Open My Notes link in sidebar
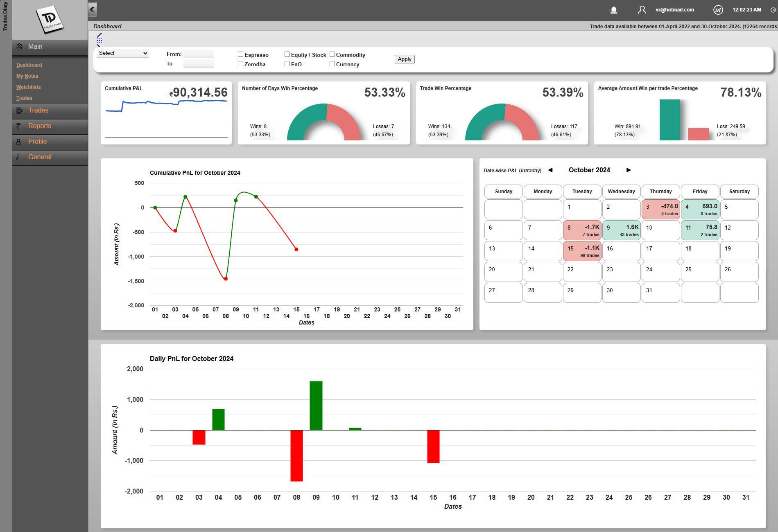778x532 pixels. coord(27,76)
